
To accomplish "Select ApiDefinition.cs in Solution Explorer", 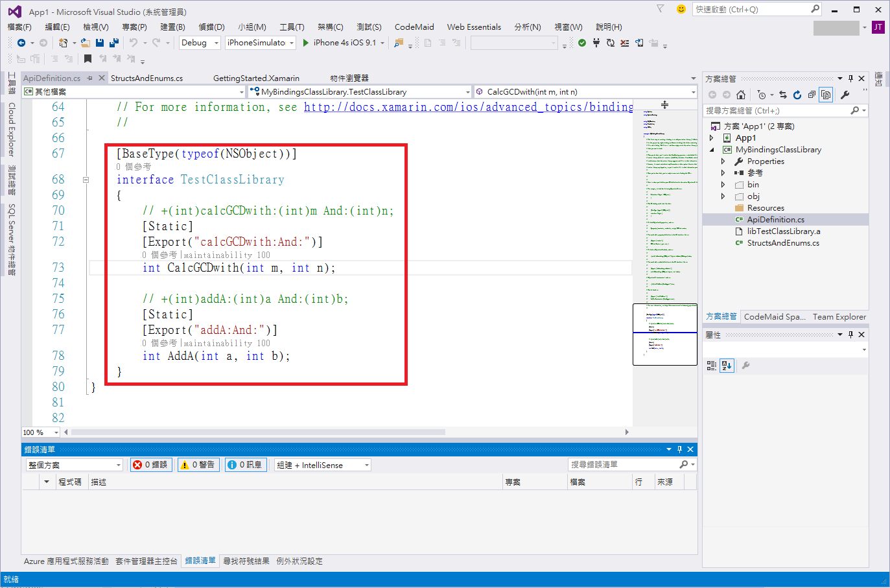I will click(775, 220).
